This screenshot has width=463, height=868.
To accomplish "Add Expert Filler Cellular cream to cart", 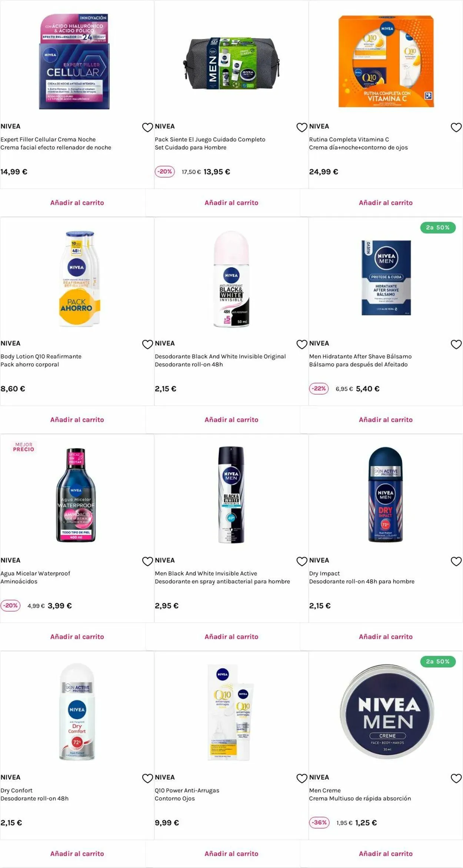I will coord(77,203).
